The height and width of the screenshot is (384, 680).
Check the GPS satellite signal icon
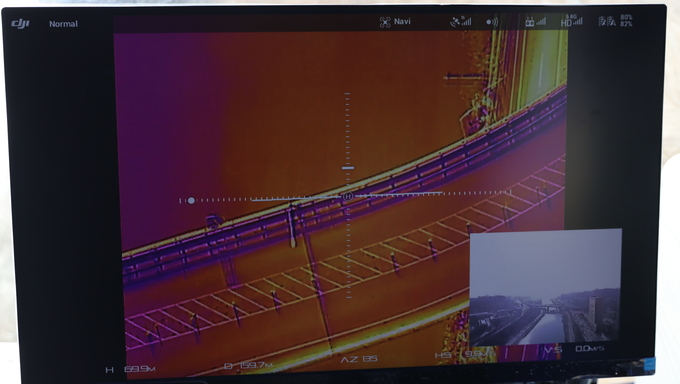[x=461, y=21]
